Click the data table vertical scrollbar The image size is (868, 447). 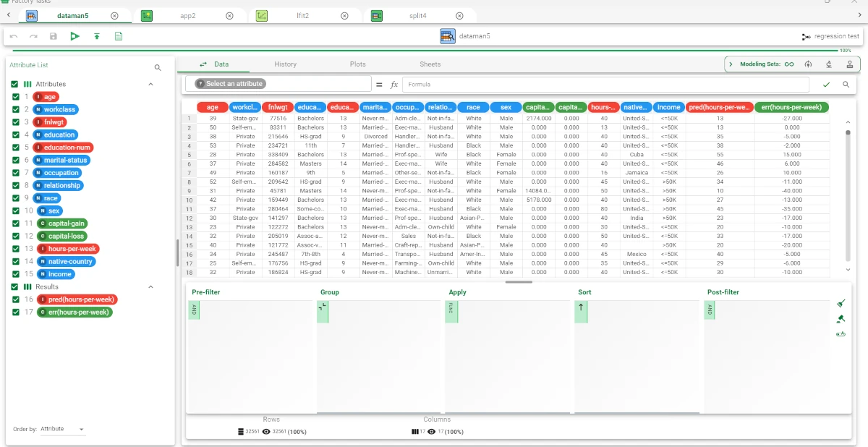click(848, 197)
